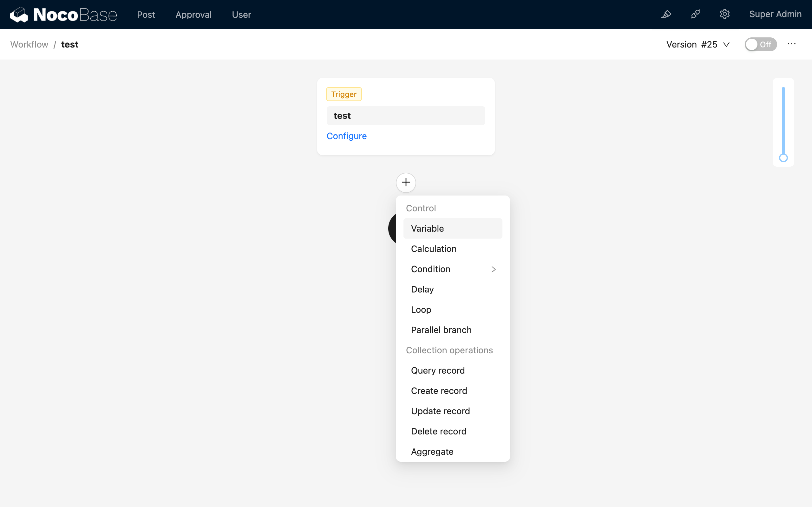Select the Loop node option

pos(421,310)
